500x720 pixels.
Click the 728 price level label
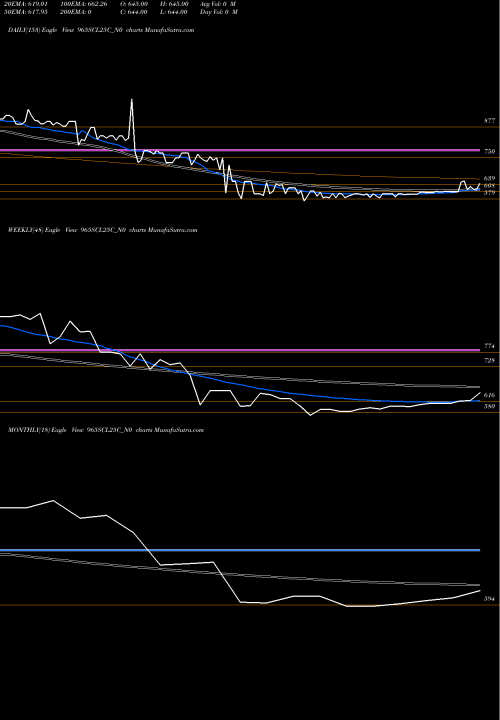(x=489, y=361)
